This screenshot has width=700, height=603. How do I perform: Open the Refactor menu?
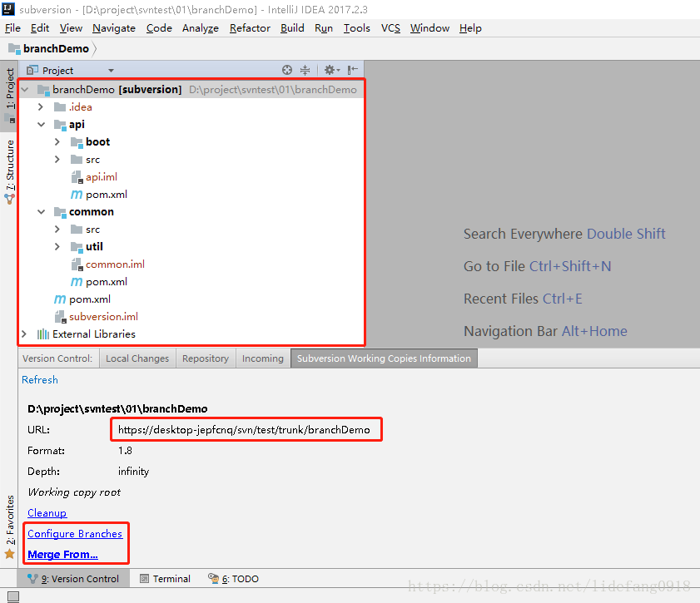(250, 28)
